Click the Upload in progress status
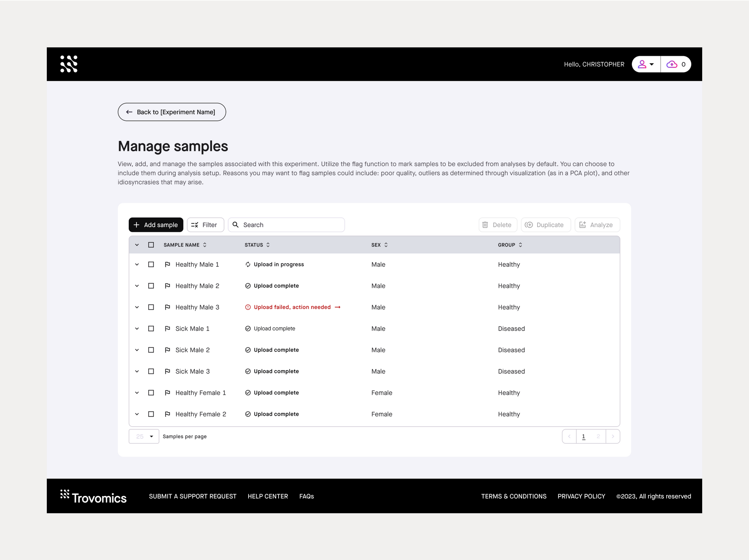 tap(274, 264)
